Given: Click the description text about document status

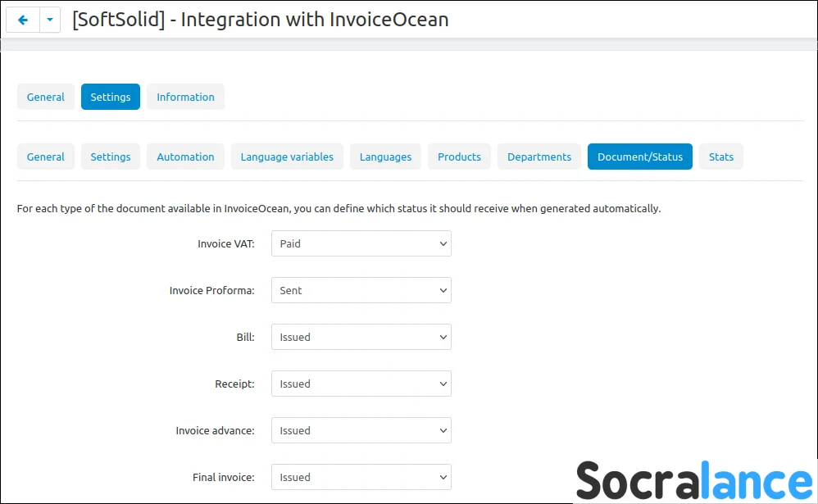Looking at the screenshot, I should pyautogui.click(x=339, y=209).
